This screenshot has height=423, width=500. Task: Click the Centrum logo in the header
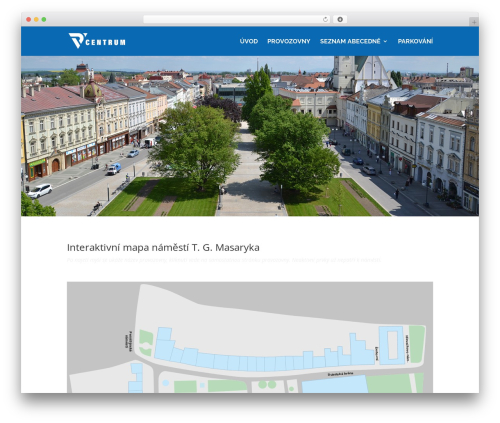97,41
